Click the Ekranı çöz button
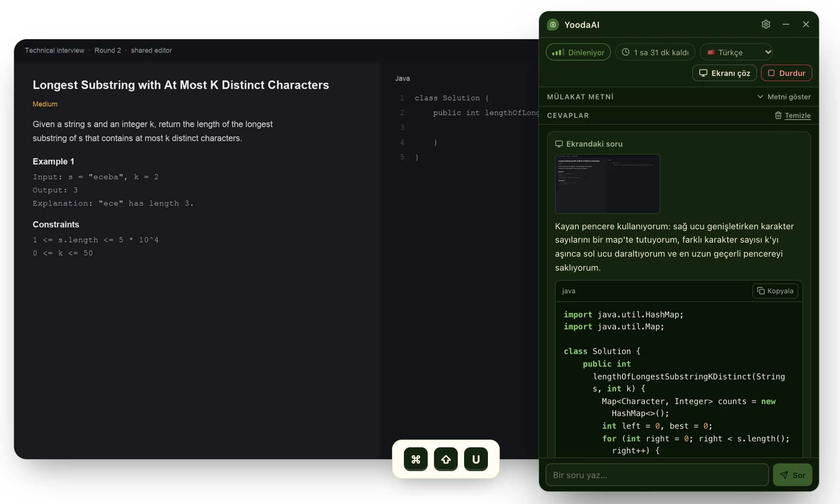This screenshot has height=504, width=840. click(724, 73)
